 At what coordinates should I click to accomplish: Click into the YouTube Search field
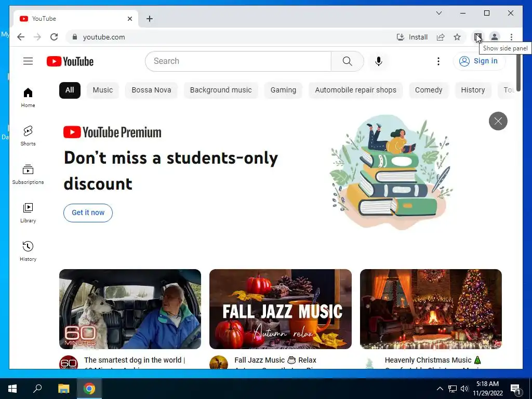238,61
